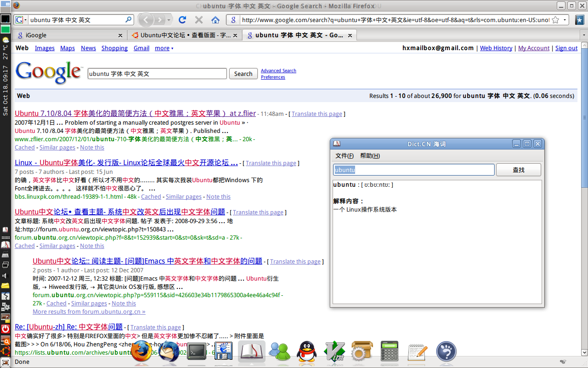Click the floppy disk dock icon

click(x=224, y=352)
